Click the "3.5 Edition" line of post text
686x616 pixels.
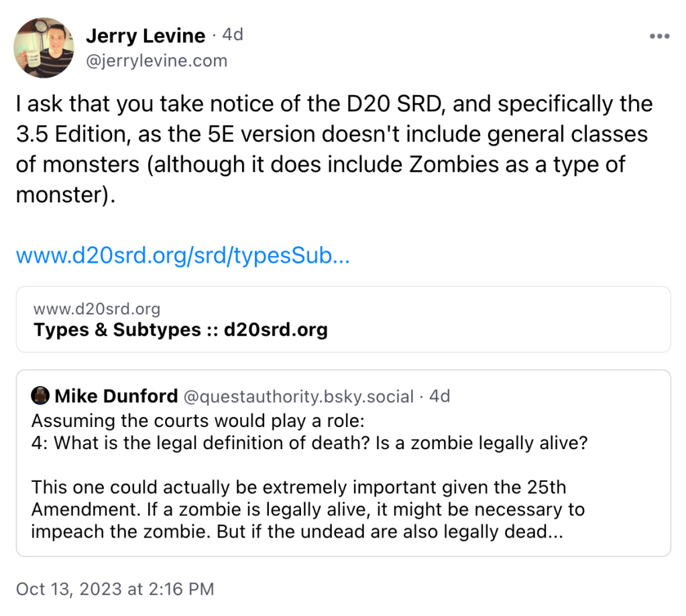331,134
